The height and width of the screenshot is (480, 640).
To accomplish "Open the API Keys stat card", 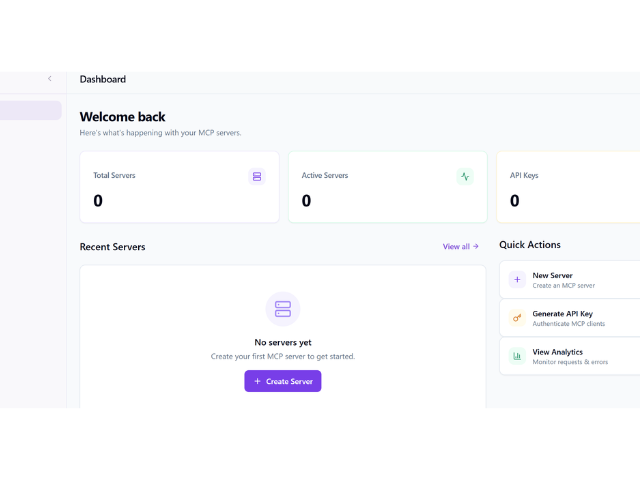I will pyautogui.click(x=568, y=188).
